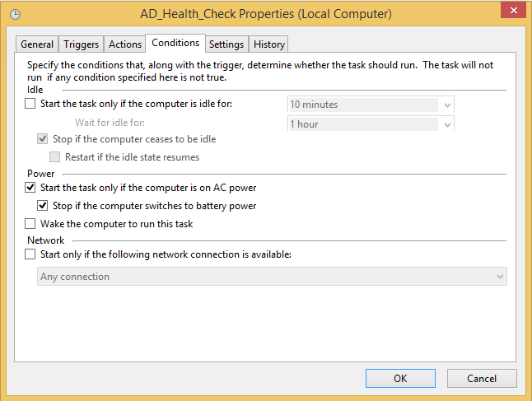532x401 pixels.
Task: Disable stop when switching to battery power
Action: (44, 206)
